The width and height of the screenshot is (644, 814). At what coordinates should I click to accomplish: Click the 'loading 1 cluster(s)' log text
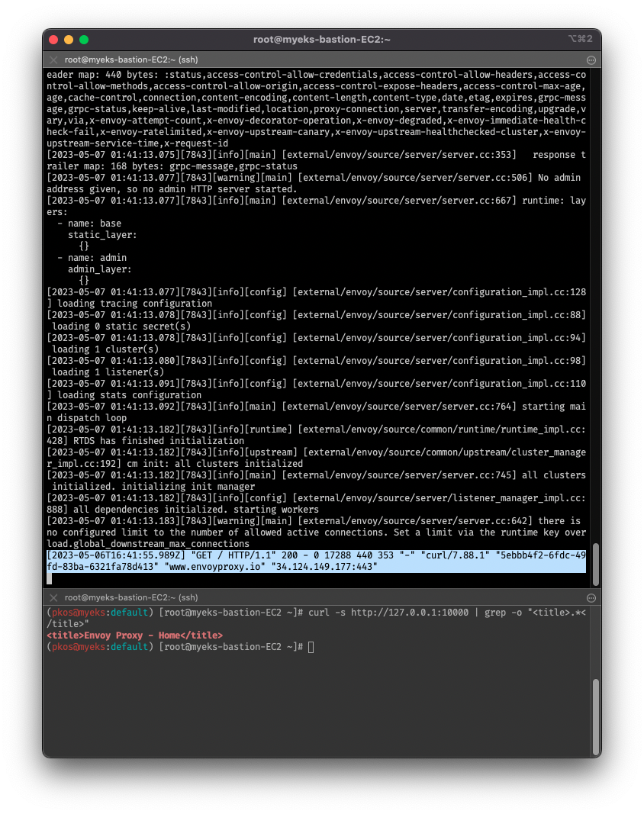tap(105, 349)
